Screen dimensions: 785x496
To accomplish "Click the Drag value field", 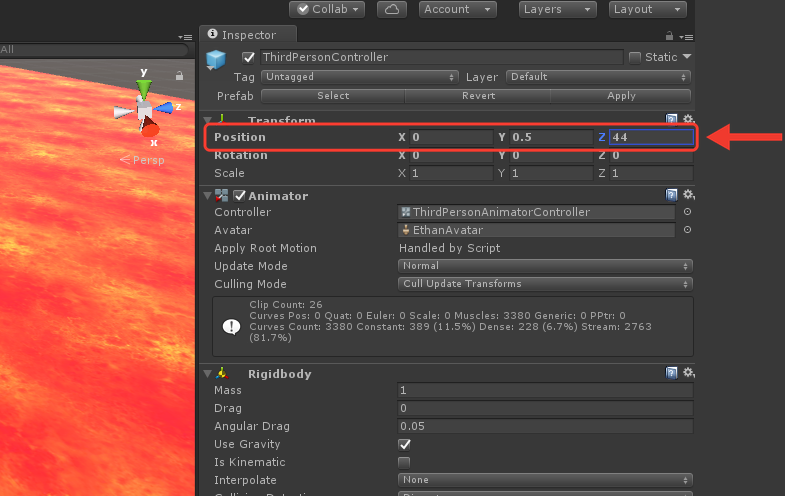I will tap(545, 408).
